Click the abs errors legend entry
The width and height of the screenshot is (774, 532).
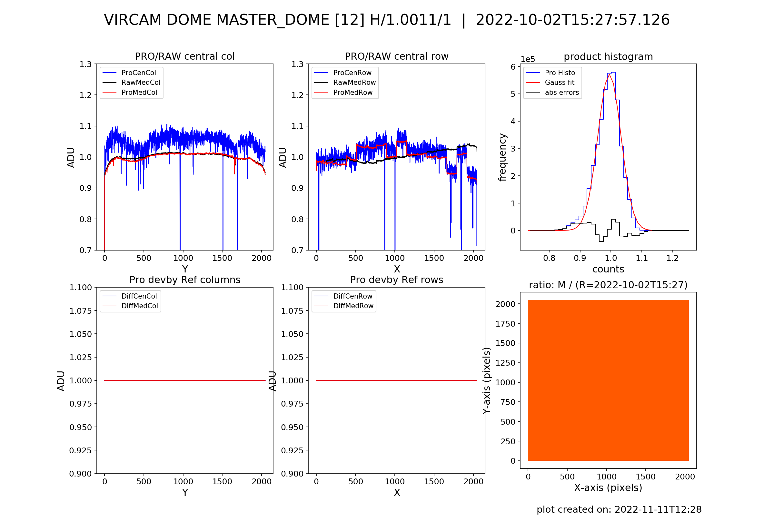[x=562, y=92]
